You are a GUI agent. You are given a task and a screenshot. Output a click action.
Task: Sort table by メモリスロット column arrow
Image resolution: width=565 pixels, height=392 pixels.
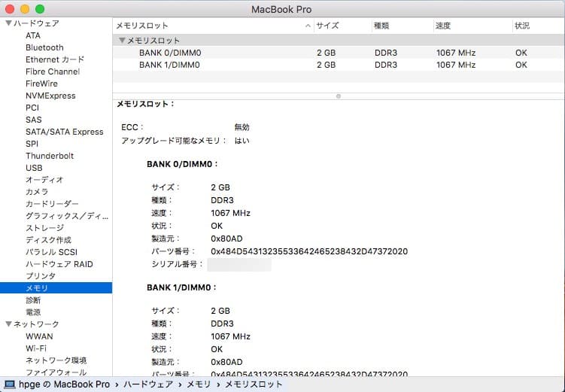pos(308,26)
